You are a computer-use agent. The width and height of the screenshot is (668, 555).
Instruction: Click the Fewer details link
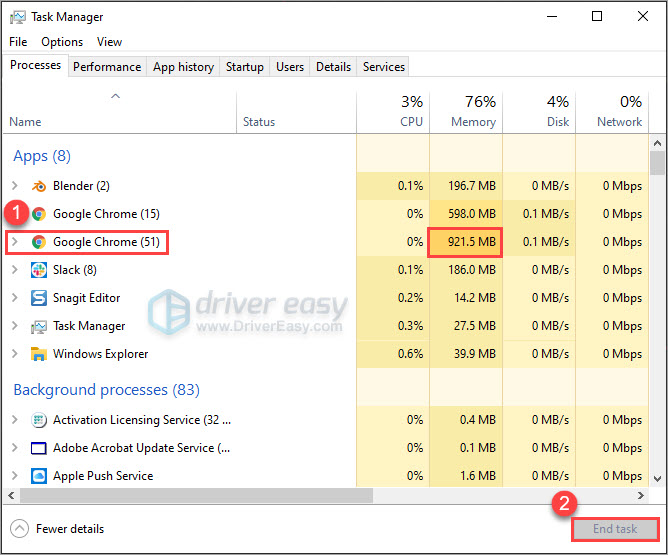(x=70, y=529)
